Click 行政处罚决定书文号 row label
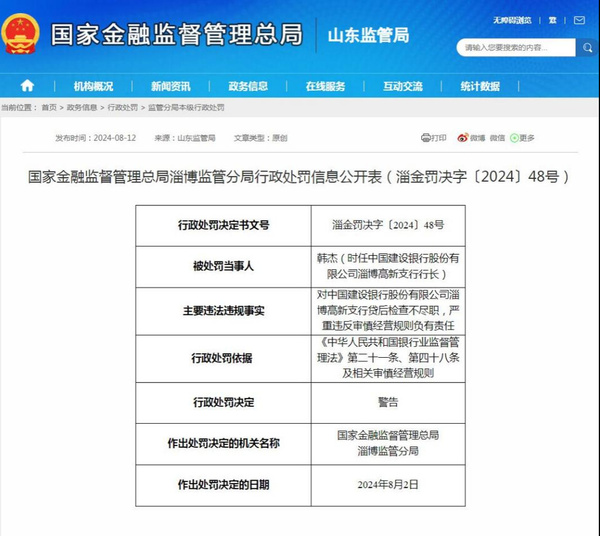 point(223,225)
